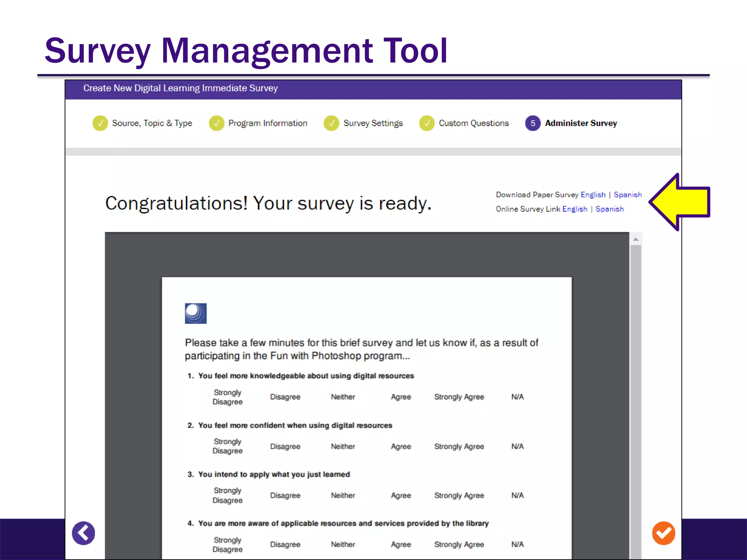This screenshot has width=747, height=560.
Task: Click the Survey Settings checkmark icon
Action: click(x=332, y=123)
